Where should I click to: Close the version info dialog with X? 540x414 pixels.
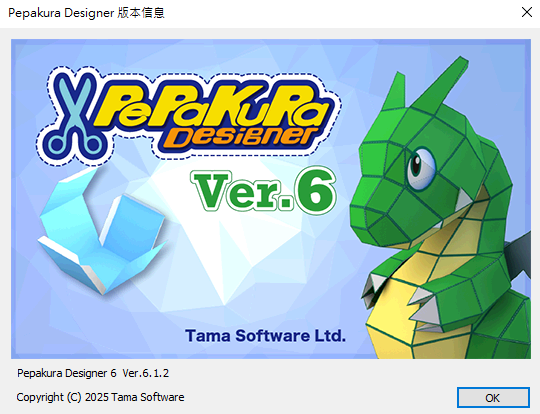pos(527,12)
